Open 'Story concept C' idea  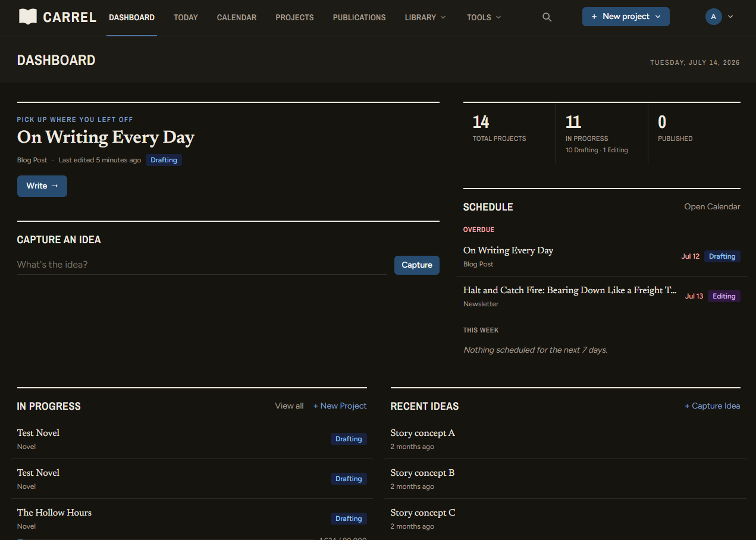point(565,519)
